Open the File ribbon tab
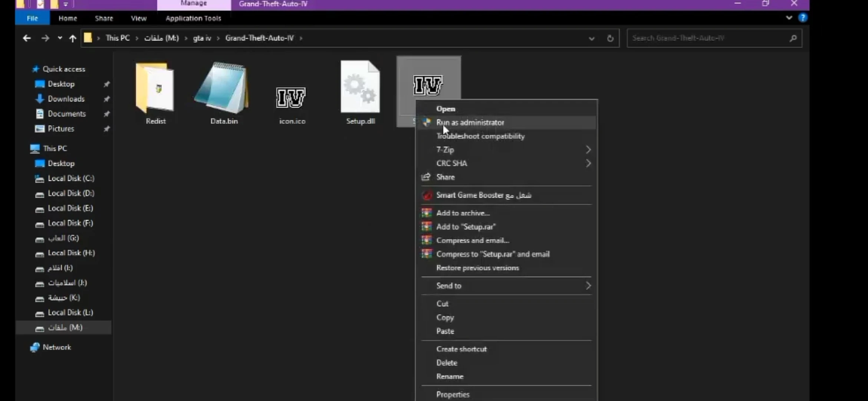This screenshot has width=868, height=401. (32, 18)
